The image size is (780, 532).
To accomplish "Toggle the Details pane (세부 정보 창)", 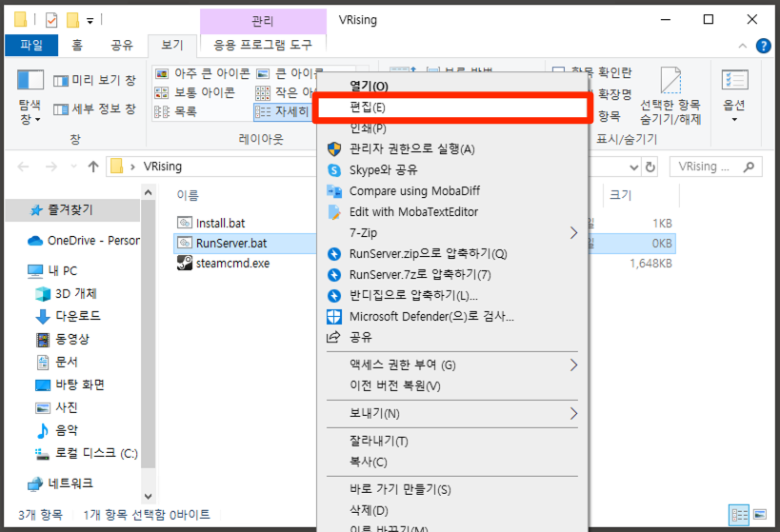I will (x=94, y=108).
